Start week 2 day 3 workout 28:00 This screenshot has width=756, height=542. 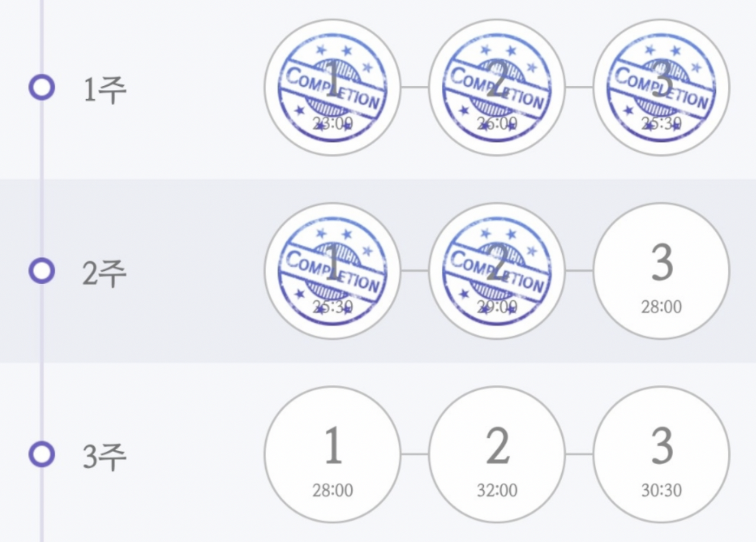[x=661, y=271]
